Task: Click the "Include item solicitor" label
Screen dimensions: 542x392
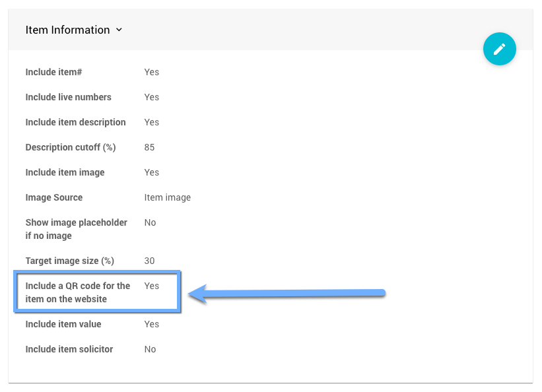Action: (69, 349)
